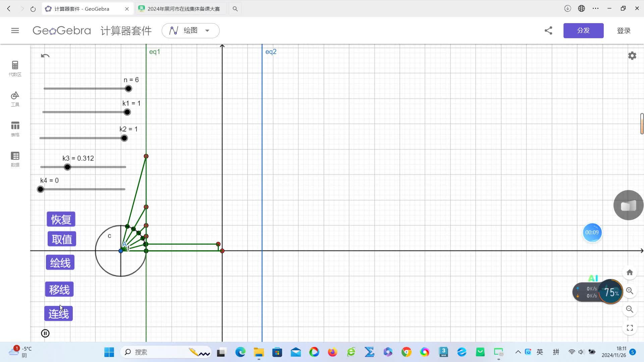Click the k2 = 1 slider handle
This screenshot has height=362, width=644.
(x=124, y=138)
